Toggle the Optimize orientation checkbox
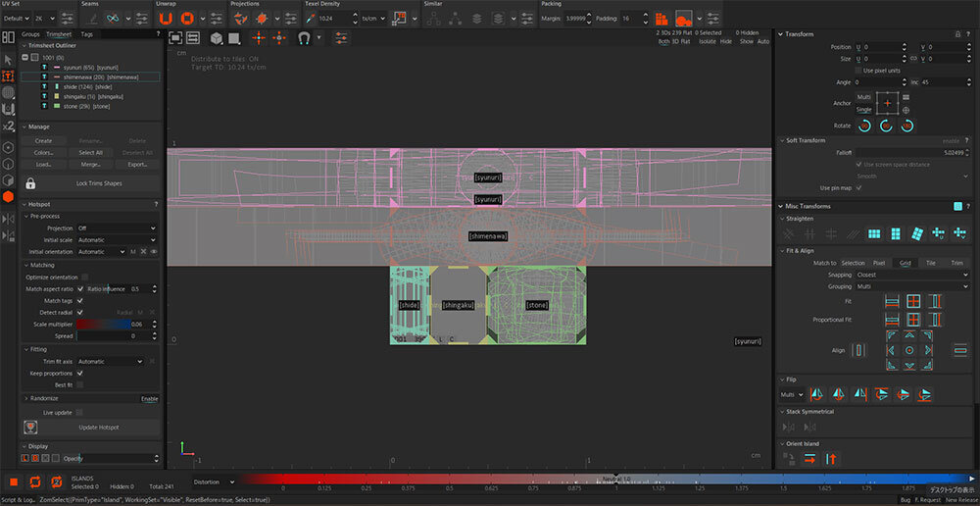The width and height of the screenshot is (980, 506). pyautogui.click(x=84, y=278)
